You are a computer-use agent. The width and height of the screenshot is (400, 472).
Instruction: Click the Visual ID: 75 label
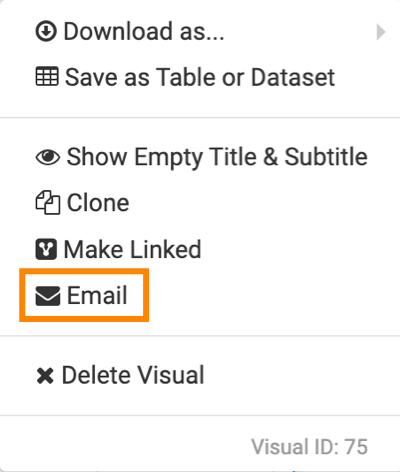click(x=309, y=447)
